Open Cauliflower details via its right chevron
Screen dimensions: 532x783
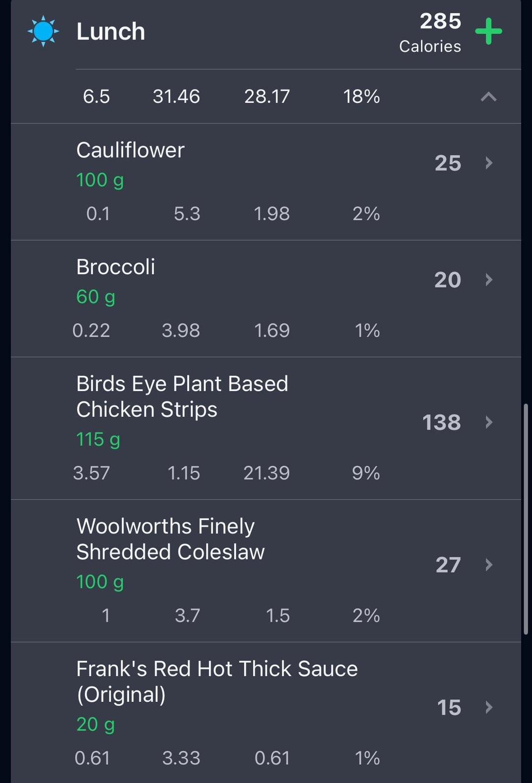pyautogui.click(x=489, y=163)
